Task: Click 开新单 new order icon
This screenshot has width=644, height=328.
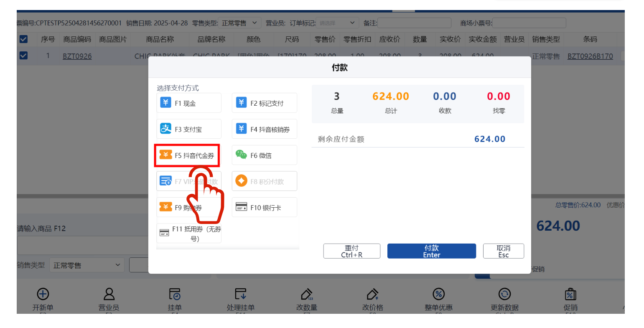Action: tap(43, 294)
